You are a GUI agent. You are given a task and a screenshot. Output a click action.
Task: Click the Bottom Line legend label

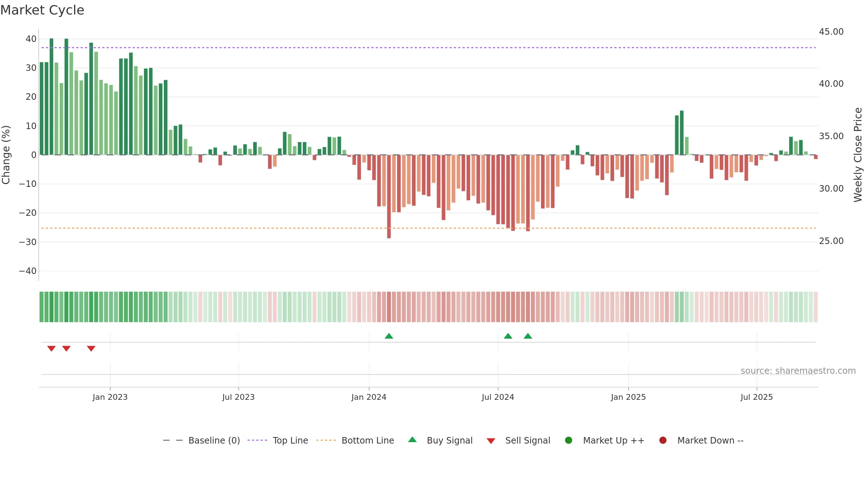[x=368, y=440]
